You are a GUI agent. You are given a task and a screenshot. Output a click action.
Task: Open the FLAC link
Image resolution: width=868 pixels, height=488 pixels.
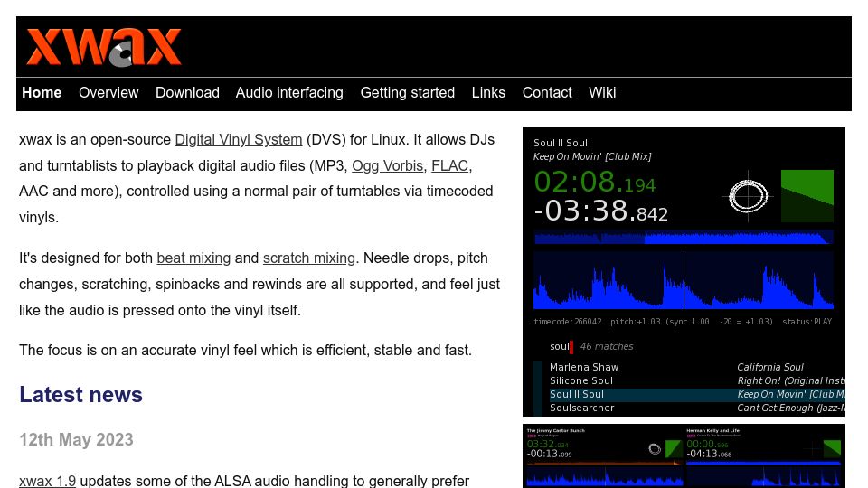(x=449, y=166)
